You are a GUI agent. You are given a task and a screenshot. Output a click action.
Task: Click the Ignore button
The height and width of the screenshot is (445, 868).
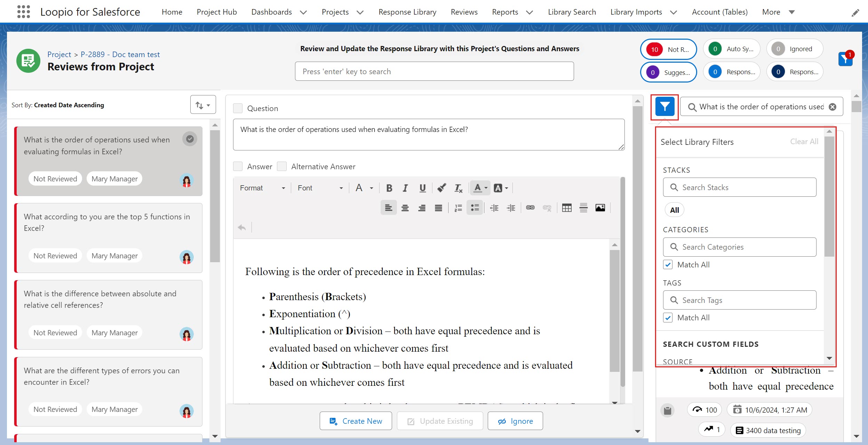click(x=515, y=421)
